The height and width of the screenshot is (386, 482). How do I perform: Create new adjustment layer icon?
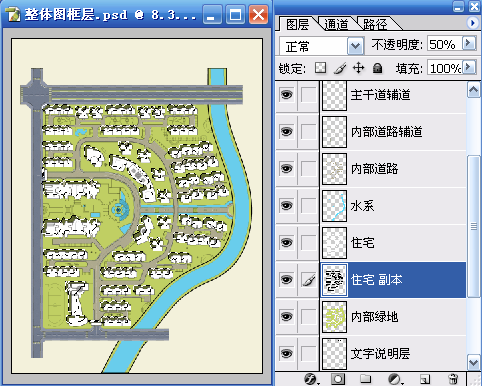395,379
